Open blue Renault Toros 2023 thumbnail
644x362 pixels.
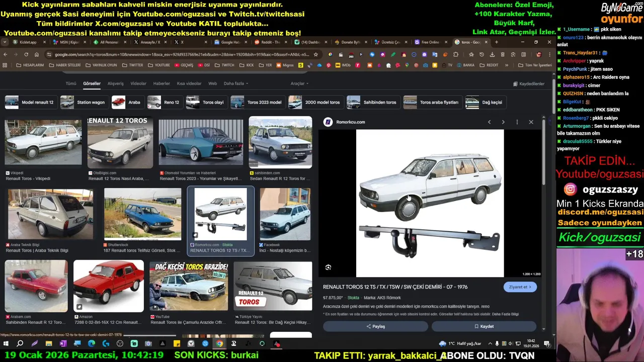(201, 142)
